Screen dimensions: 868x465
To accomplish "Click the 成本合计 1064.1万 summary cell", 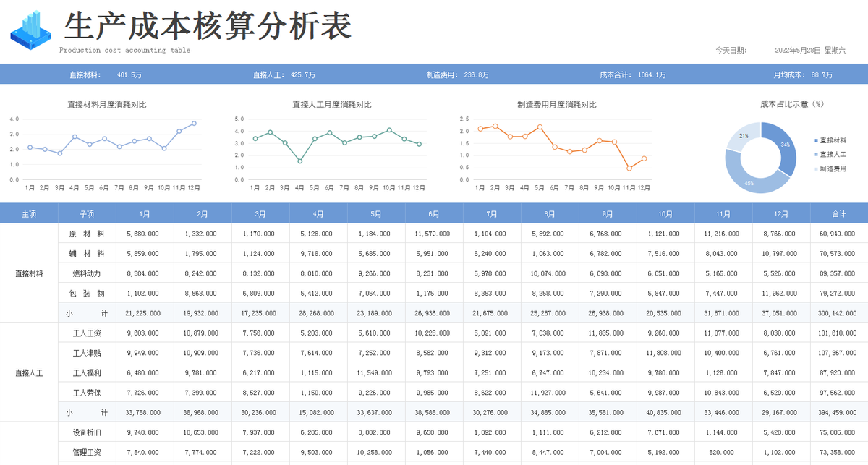I will coord(632,73).
